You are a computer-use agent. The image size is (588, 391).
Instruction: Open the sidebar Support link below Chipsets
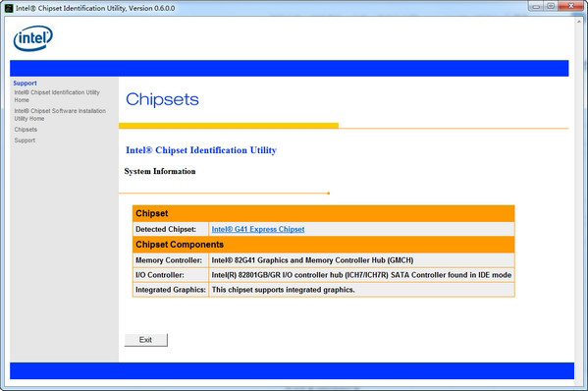25,140
